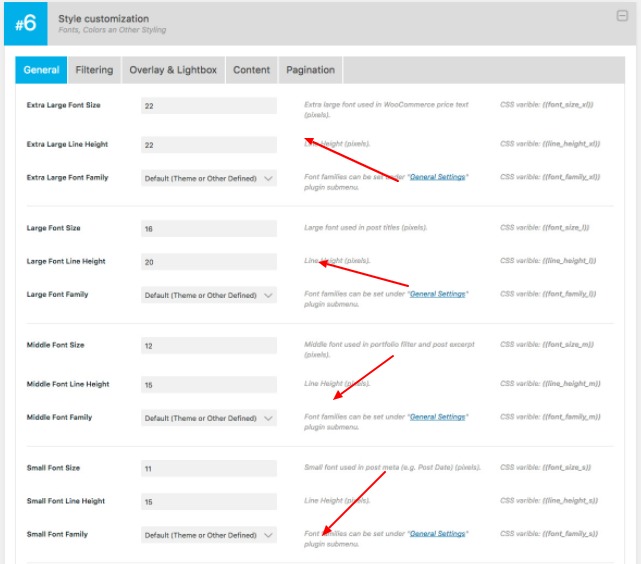Screen dimensions: 641x564
Task: Follow General Settings link in Small Font Family row
Action: (x=437, y=534)
